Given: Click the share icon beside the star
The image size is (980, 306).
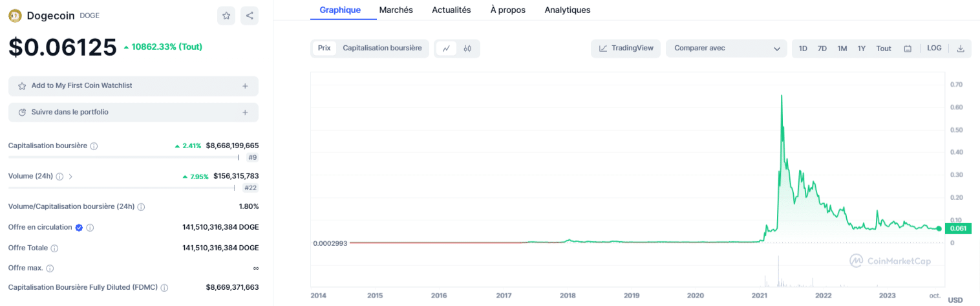Looking at the screenshot, I should [x=250, y=16].
